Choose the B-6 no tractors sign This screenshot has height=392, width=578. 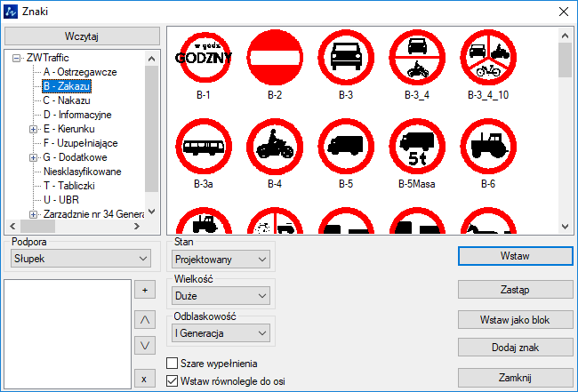pyautogui.click(x=488, y=148)
